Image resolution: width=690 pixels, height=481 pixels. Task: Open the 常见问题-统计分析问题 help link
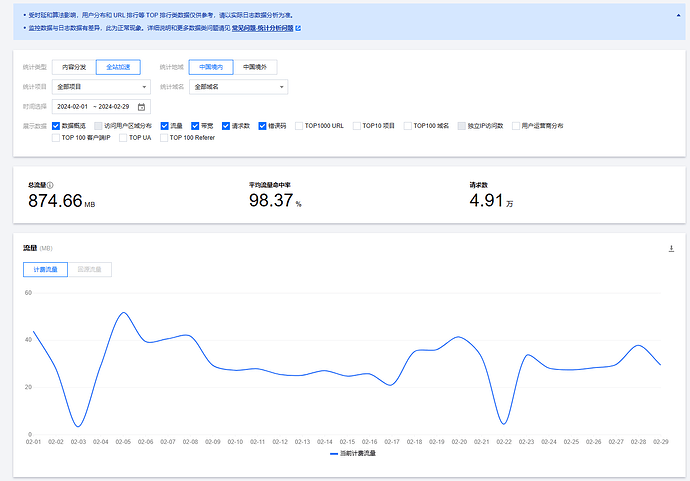[262, 28]
